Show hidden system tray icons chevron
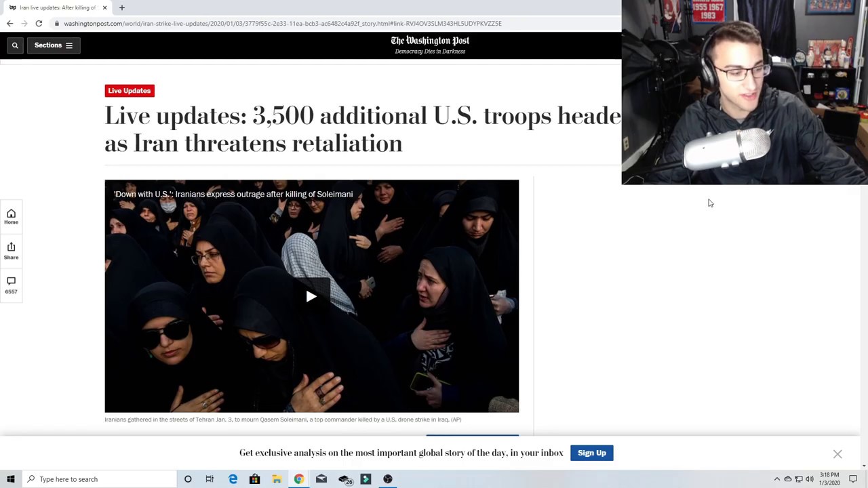 [x=777, y=479]
